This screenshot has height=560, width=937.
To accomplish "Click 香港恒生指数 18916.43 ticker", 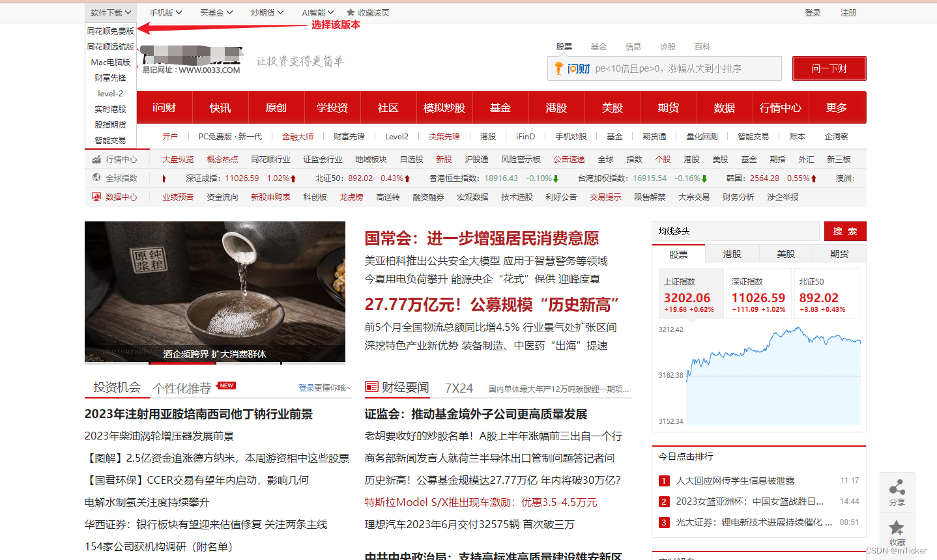I will point(494,178).
